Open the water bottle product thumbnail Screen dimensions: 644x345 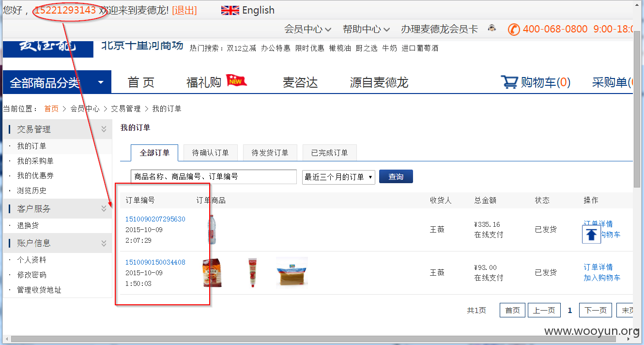click(212, 230)
